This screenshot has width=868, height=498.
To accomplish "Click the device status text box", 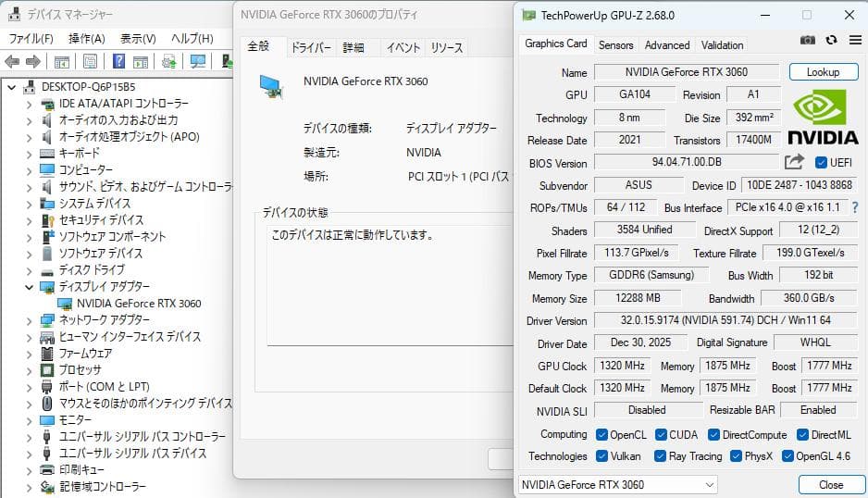I will pyautogui.click(x=391, y=285).
